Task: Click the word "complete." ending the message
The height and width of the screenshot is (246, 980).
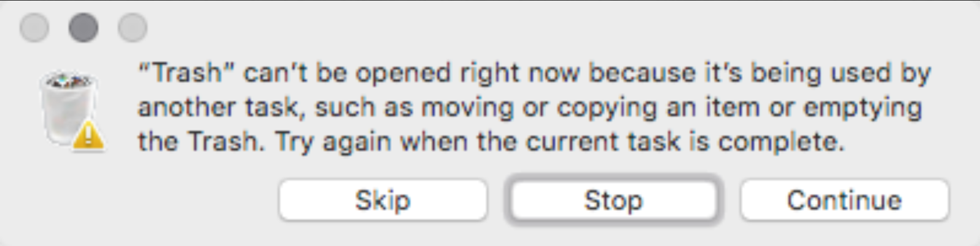Action: (781, 142)
